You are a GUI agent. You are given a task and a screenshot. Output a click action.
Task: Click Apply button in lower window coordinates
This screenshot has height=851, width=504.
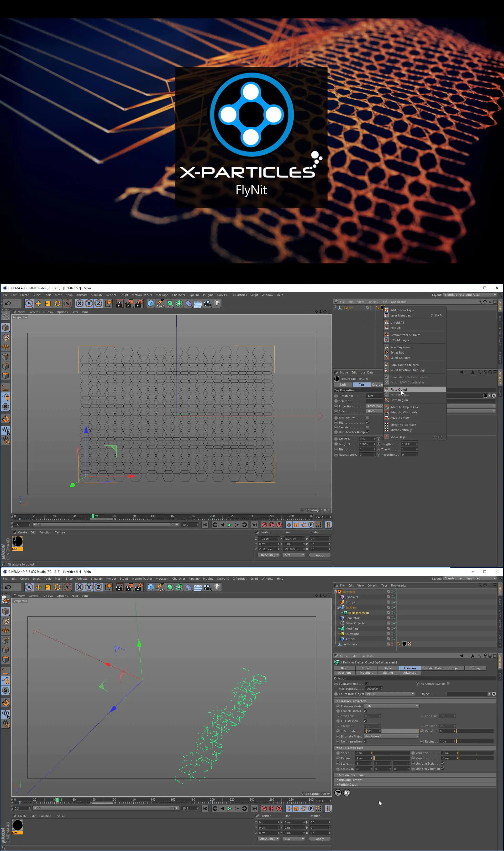pos(319,839)
